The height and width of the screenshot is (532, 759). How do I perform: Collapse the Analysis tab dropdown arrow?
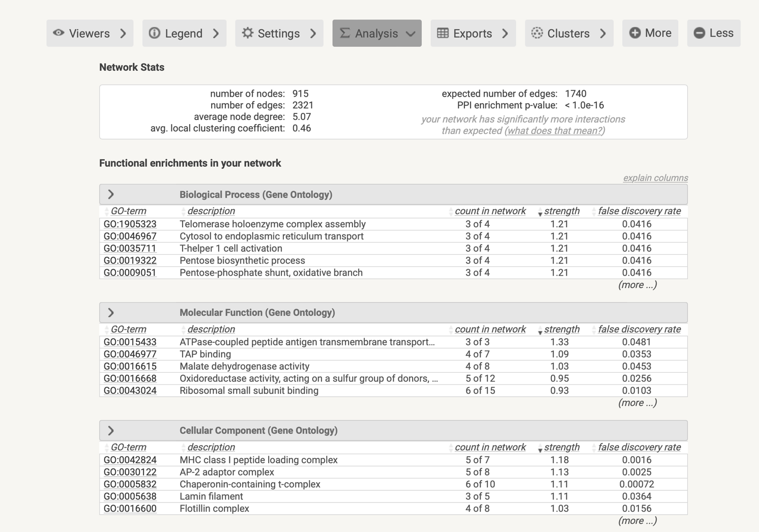pos(411,34)
